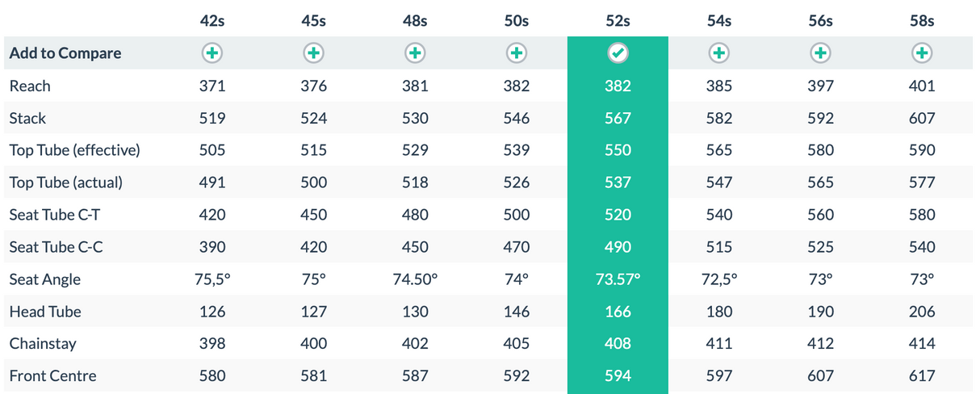Click the Chainstay row label
Screen dimensions: 980x394
(x=43, y=343)
